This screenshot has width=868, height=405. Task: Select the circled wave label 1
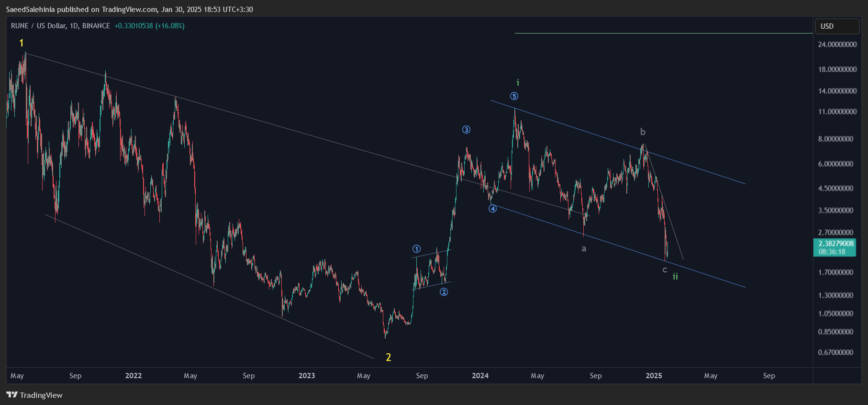coord(416,248)
